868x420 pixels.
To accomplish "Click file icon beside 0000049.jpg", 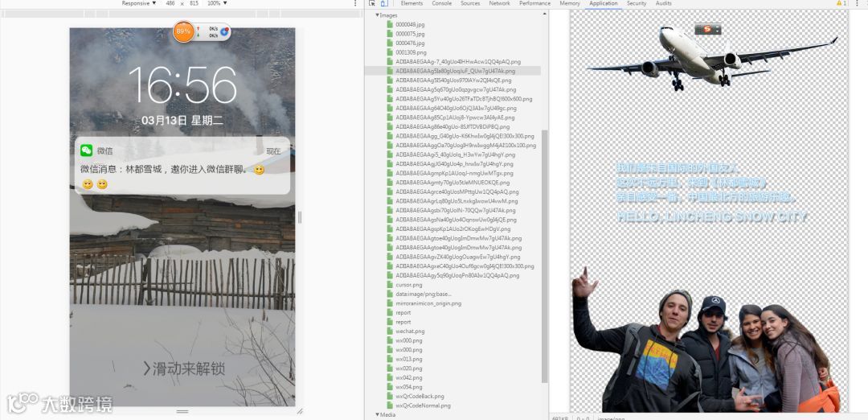I will pyautogui.click(x=390, y=24).
